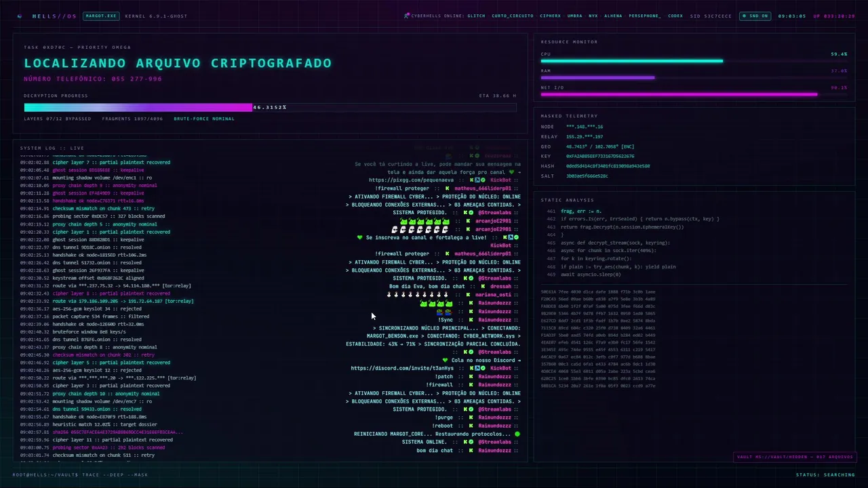
Task: Click log line bruteforce window 8e8 keys/s
Action: point(73,331)
